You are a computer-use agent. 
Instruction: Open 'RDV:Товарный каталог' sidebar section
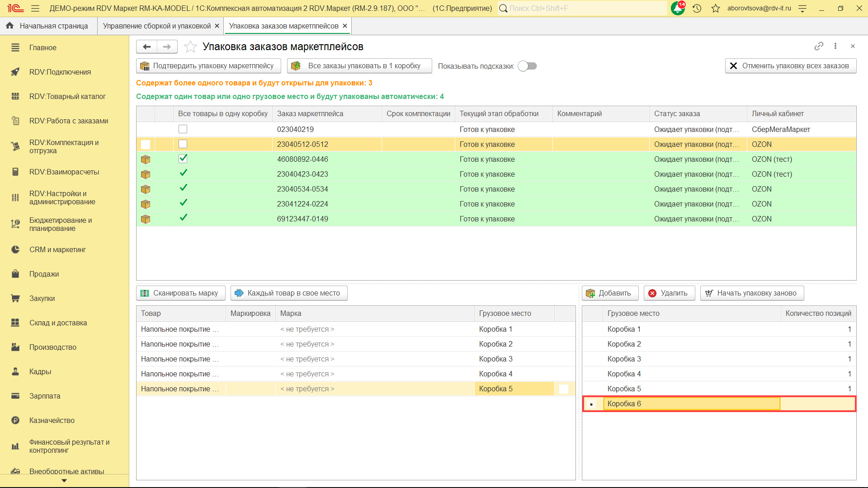tap(67, 96)
